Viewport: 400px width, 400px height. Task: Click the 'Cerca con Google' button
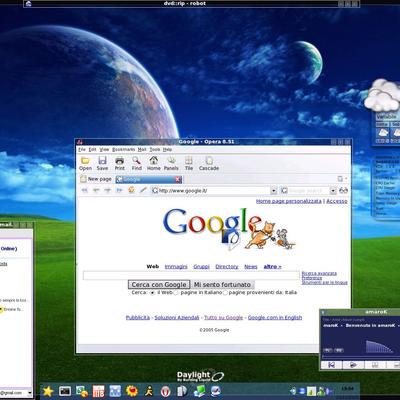pyautogui.click(x=159, y=285)
